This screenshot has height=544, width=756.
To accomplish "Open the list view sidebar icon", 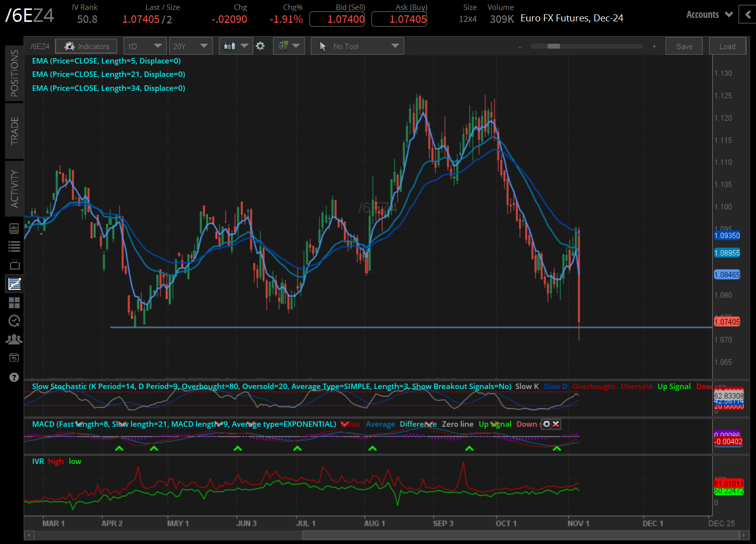I will click(14, 246).
